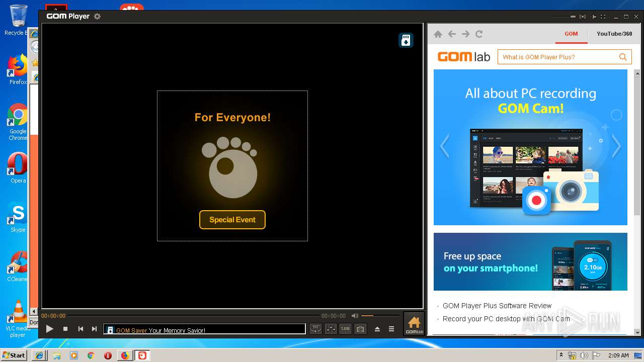Click GOM Saver Your Memory Savior ticker
This screenshot has width=644, height=362.
point(204,329)
